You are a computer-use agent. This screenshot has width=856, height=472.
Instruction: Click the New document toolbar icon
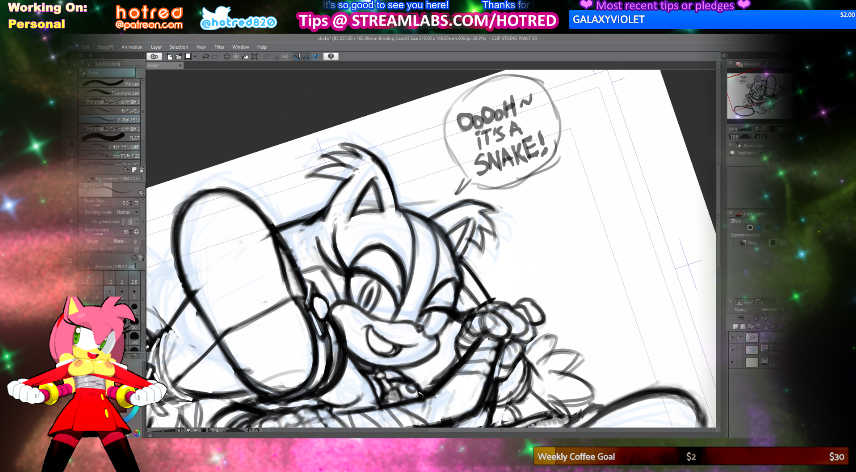tap(169, 57)
